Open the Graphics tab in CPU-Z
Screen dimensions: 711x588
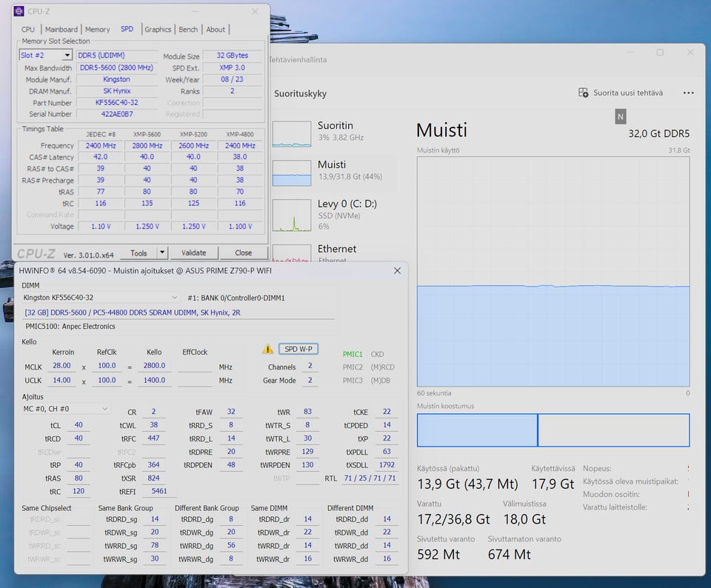pos(158,30)
